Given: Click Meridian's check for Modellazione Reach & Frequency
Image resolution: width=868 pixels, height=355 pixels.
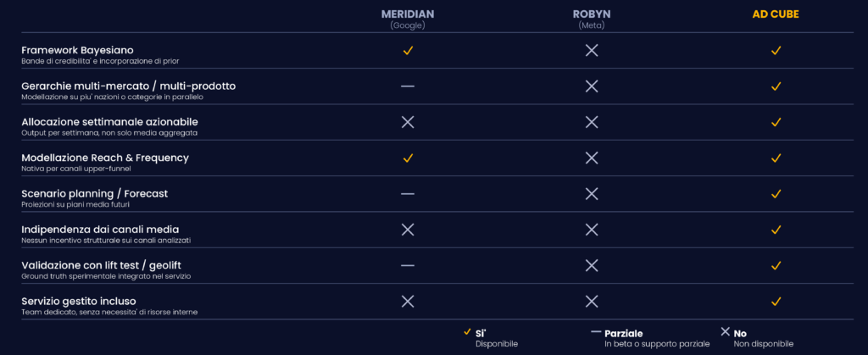Looking at the screenshot, I should coord(408,158).
